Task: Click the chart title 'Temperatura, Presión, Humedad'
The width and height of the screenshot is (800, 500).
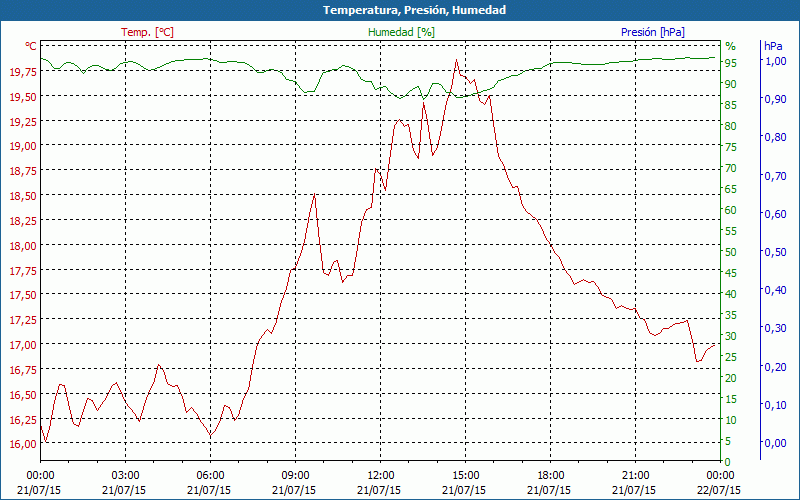Action: pos(414,10)
